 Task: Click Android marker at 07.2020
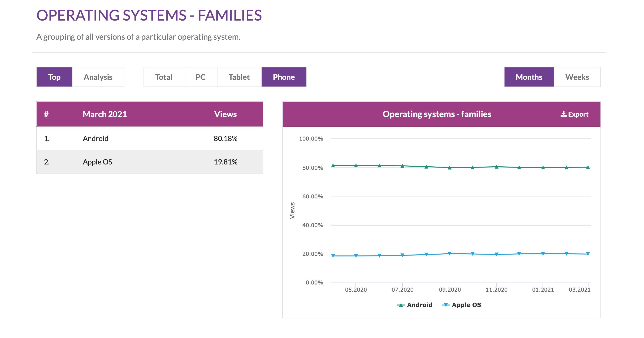402,166
